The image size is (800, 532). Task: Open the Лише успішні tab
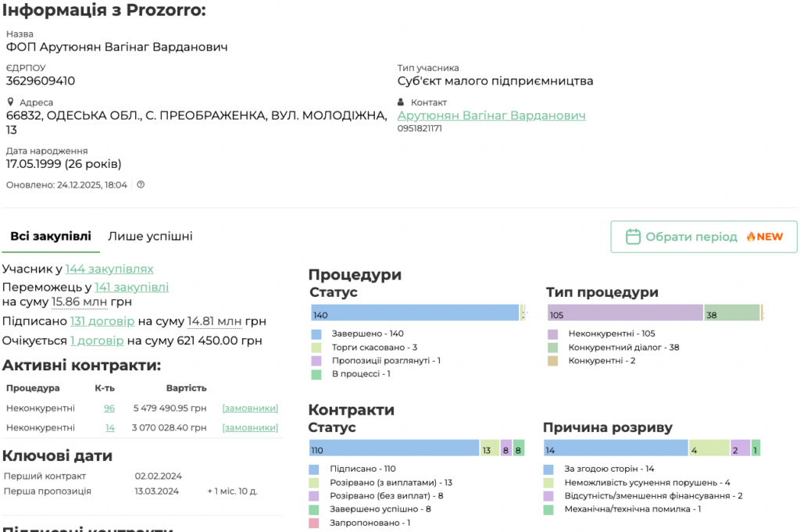click(150, 236)
